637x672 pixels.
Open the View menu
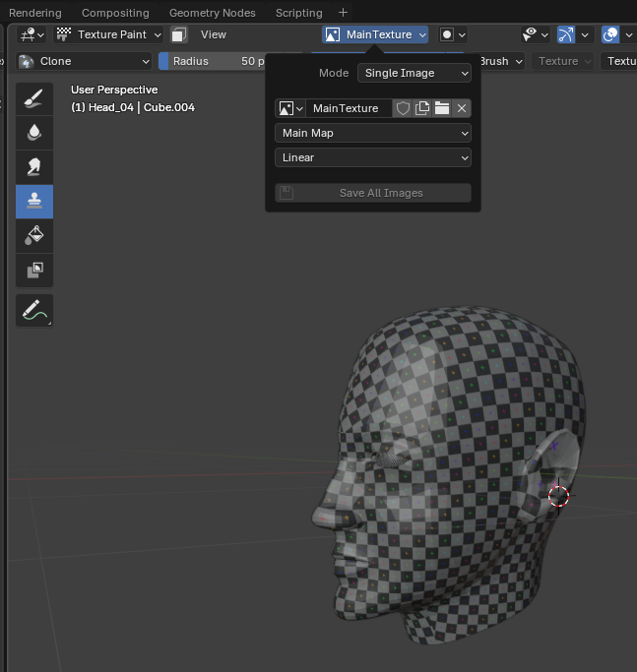pos(214,34)
